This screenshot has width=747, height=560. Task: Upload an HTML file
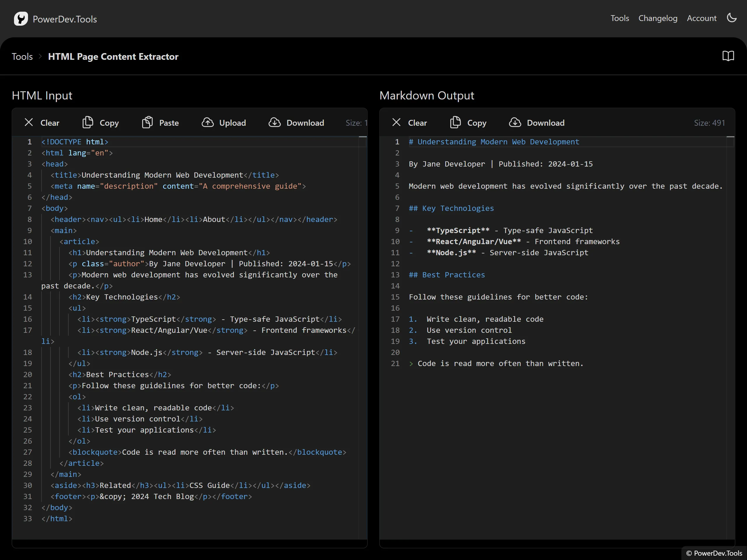224,123
